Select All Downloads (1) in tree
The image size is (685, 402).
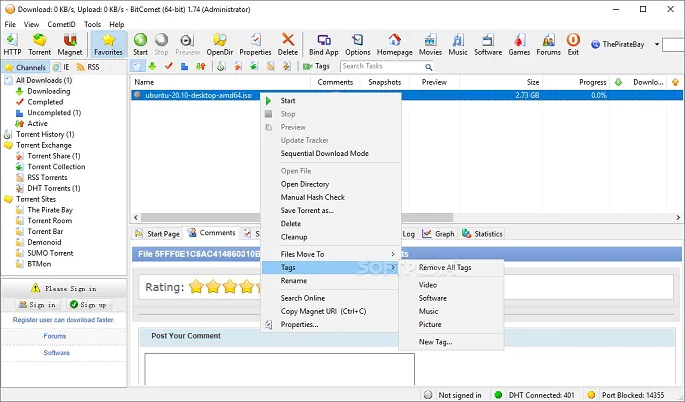pos(44,80)
